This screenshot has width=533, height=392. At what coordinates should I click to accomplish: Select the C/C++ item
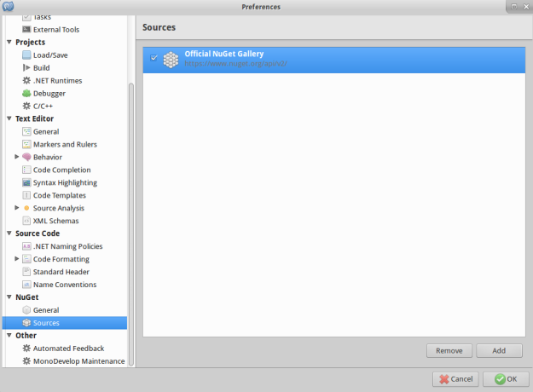click(x=43, y=106)
